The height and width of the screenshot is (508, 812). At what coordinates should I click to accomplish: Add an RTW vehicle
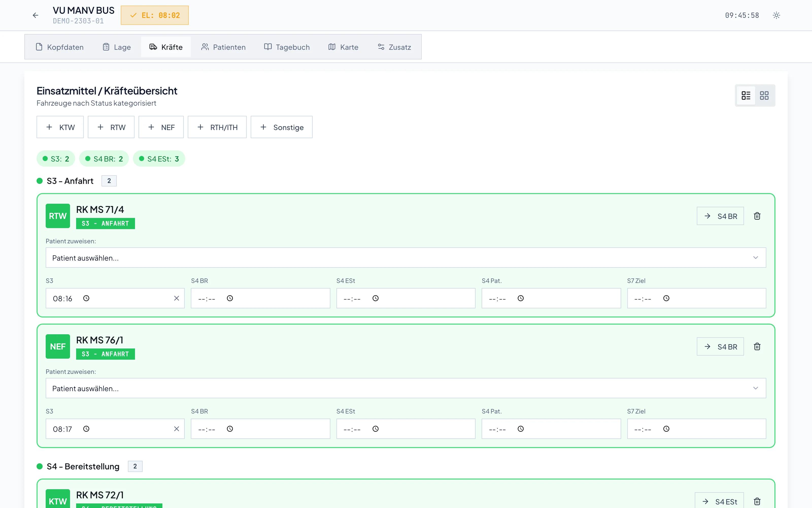coord(111,127)
